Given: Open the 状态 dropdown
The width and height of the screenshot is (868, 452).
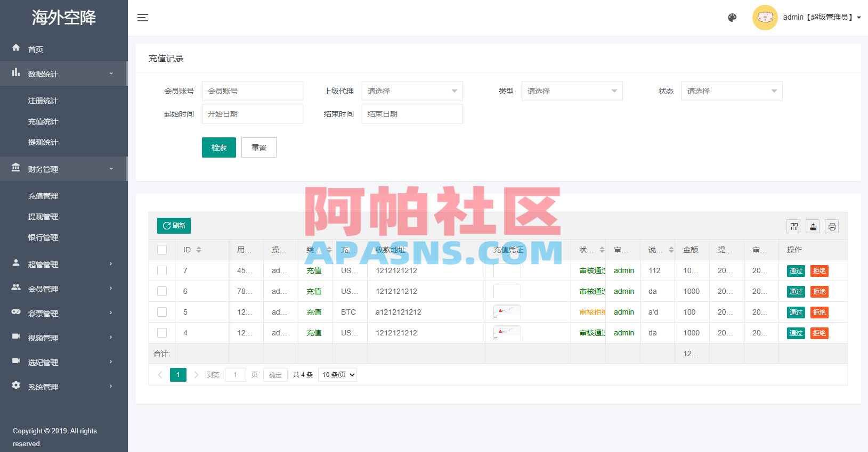Looking at the screenshot, I should [732, 91].
